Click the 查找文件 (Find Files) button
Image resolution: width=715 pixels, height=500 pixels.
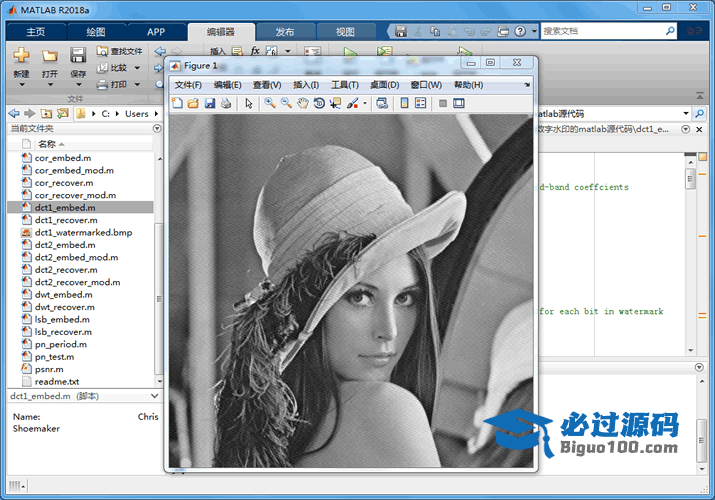pos(120,51)
